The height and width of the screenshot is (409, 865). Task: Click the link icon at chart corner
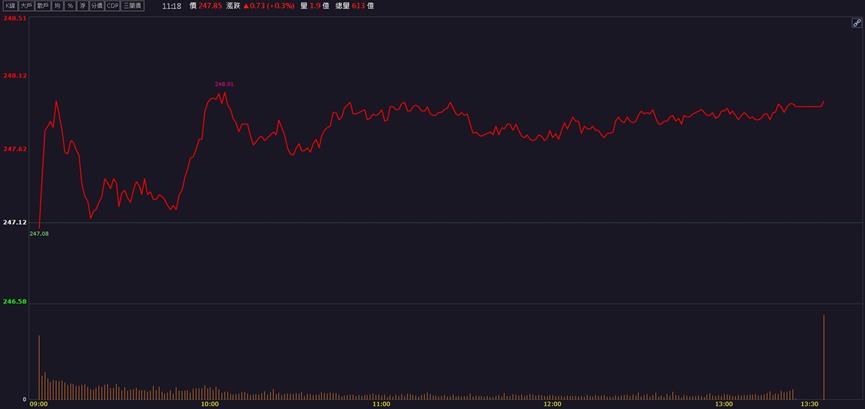(856, 23)
